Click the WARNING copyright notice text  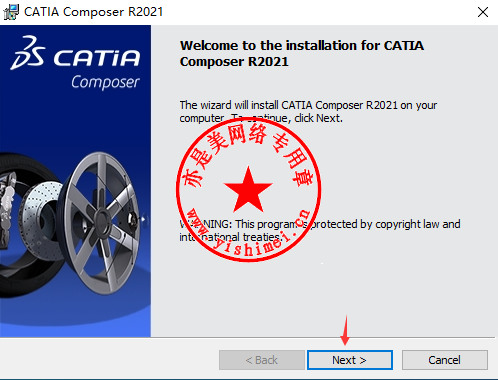pyautogui.click(x=320, y=230)
